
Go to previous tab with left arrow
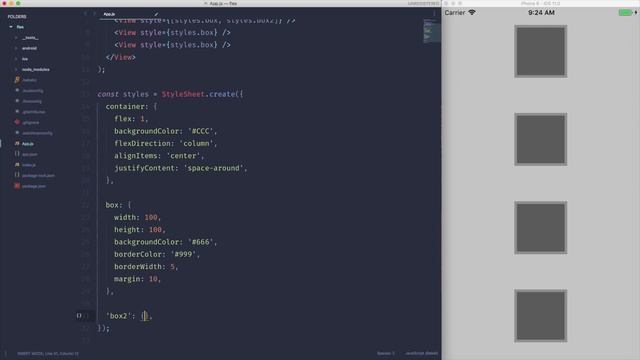(x=85, y=14)
